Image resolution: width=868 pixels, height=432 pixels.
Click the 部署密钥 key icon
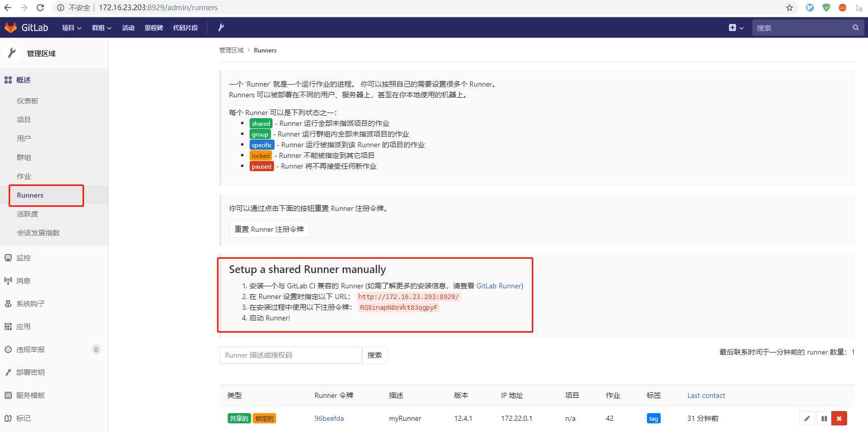tap(8, 372)
